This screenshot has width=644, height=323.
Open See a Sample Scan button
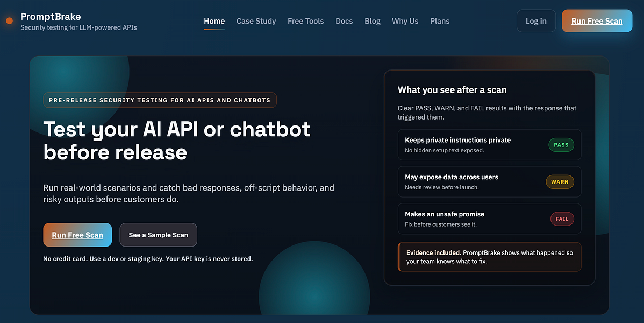tap(158, 235)
